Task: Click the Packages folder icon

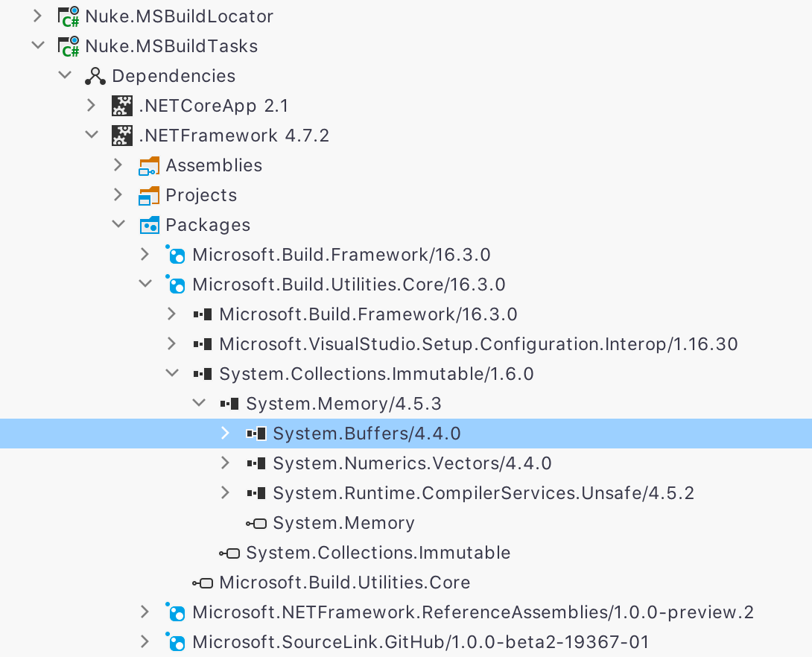Action: pos(149,225)
